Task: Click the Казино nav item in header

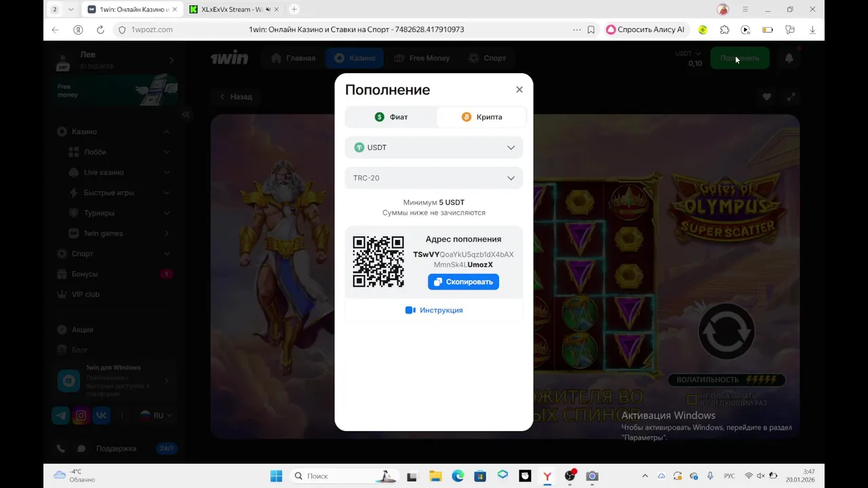Action: 355,58
